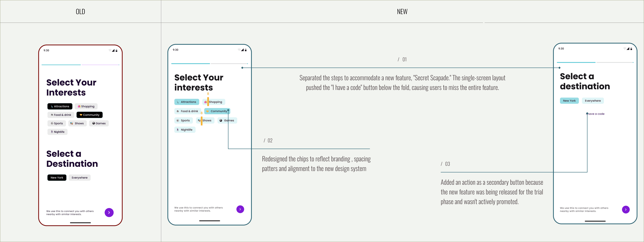This screenshot has width=644, height=242.
Task: Click purple next arrow on interests screen
Action: tap(240, 209)
